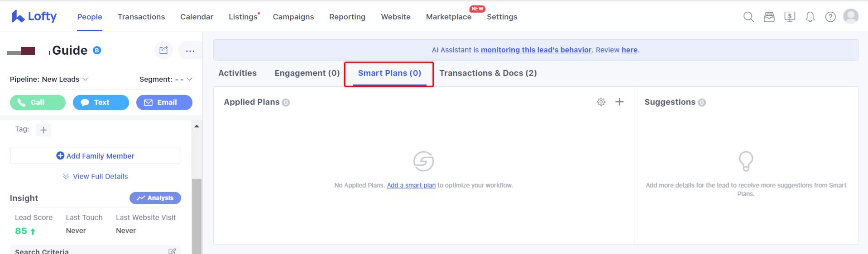
Task: Click the sidebar scrollbar up arrow
Action: pos(197,126)
